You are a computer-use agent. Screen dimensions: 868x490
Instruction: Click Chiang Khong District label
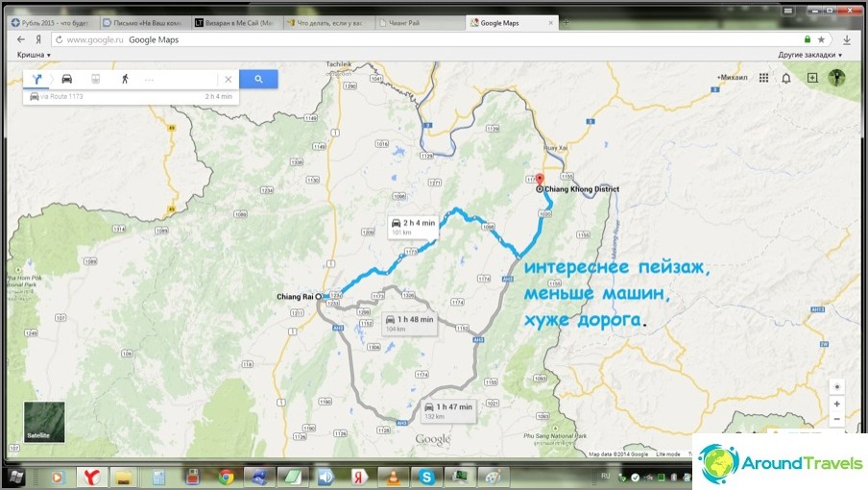[581, 189]
